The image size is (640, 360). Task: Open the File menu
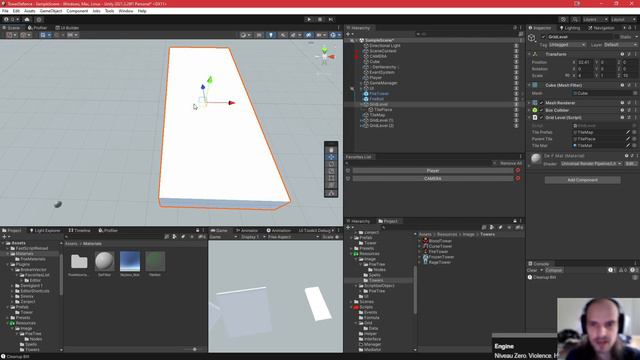tap(5, 11)
